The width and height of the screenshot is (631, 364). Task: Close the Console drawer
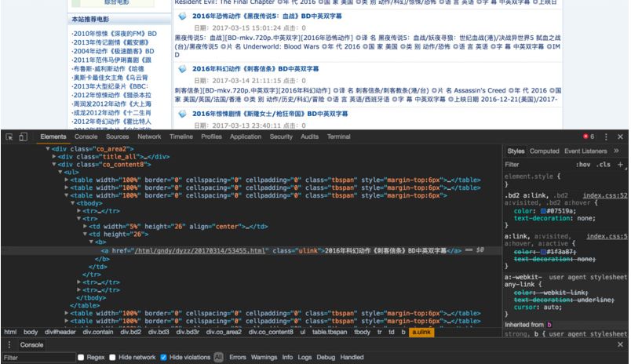[x=620, y=344]
